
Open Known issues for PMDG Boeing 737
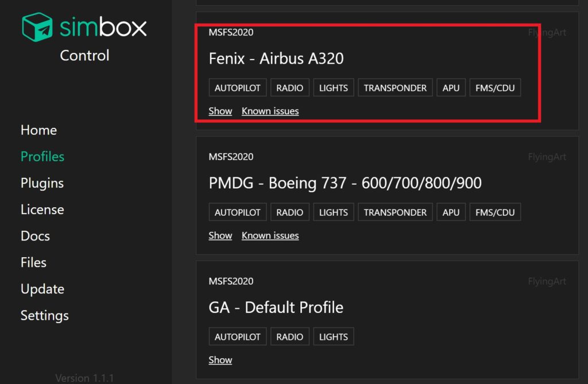270,235
